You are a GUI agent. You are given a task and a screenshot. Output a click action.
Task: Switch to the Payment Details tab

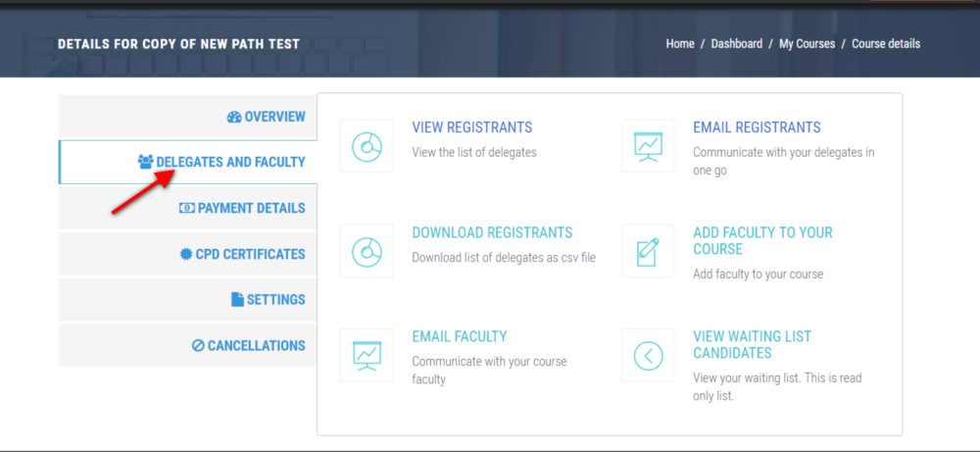tap(187, 208)
